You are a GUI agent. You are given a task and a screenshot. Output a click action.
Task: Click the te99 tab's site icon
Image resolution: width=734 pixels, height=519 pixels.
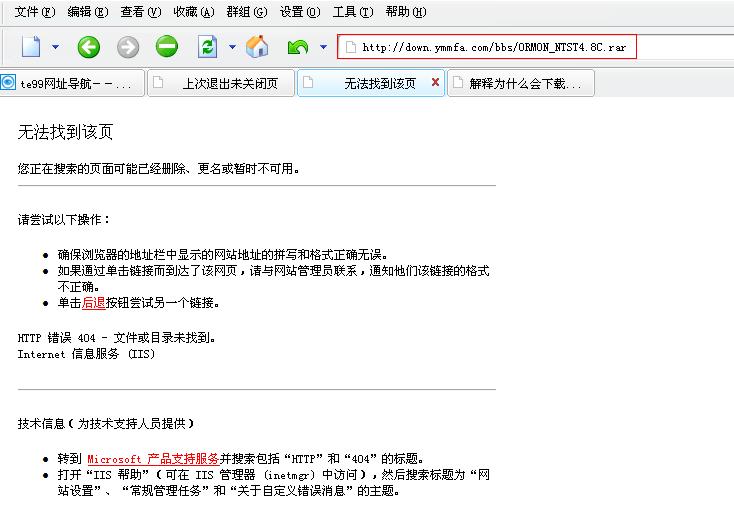[x=9, y=83]
